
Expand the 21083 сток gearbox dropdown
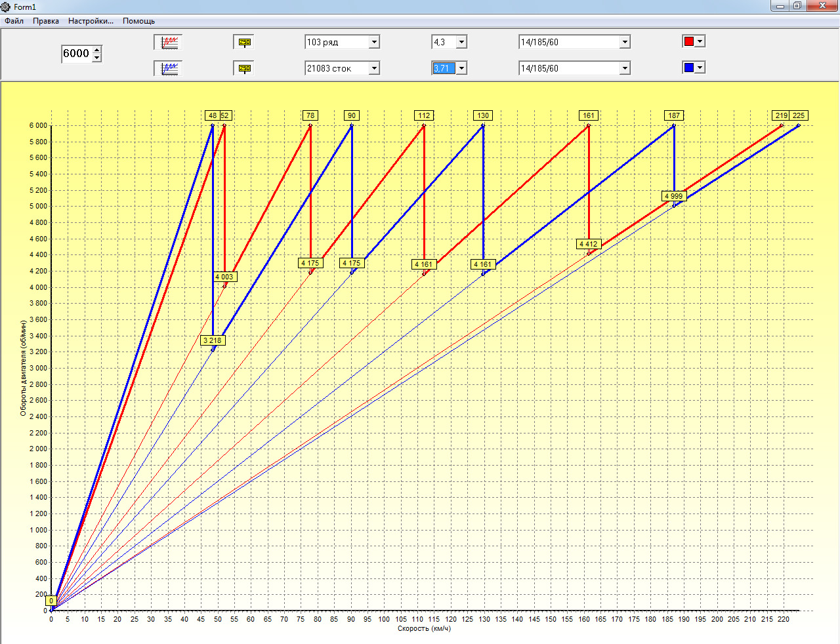[373, 68]
